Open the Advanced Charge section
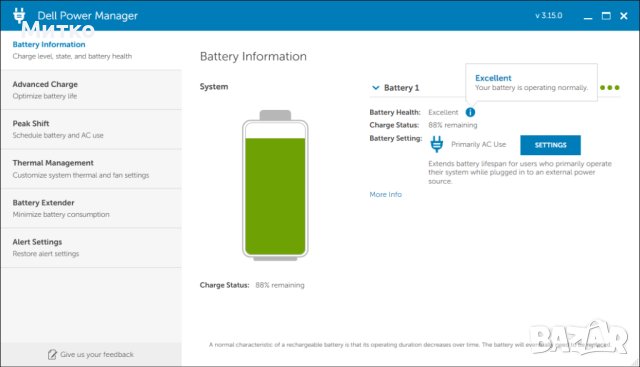Viewport: 640px width, 367px height. click(91, 90)
